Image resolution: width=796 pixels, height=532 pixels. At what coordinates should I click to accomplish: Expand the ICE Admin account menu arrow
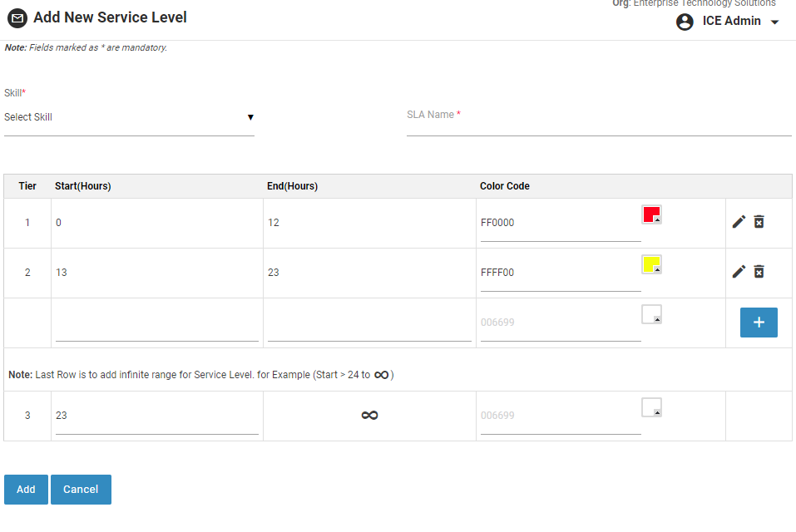(775, 22)
